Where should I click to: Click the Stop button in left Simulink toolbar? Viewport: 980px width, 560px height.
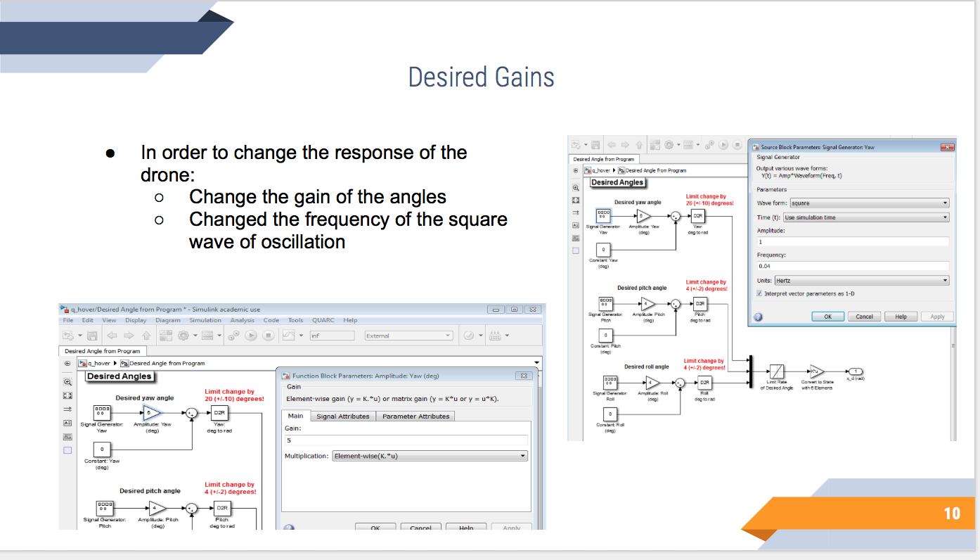(269, 335)
